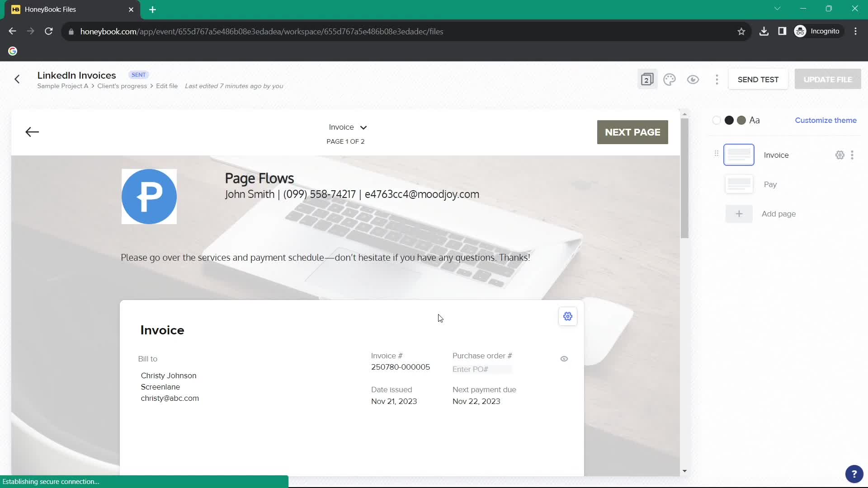Click the Add page plus button
Image resolution: width=868 pixels, height=488 pixels.
739,214
